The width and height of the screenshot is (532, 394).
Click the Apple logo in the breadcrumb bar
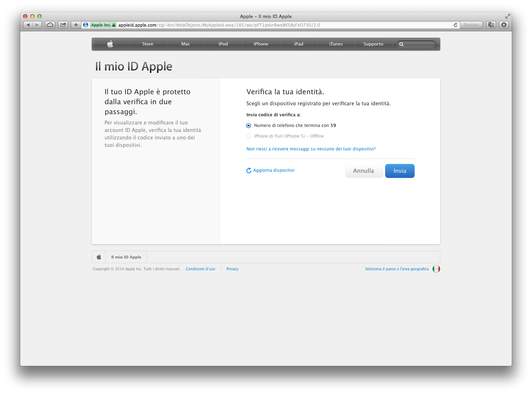99,257
